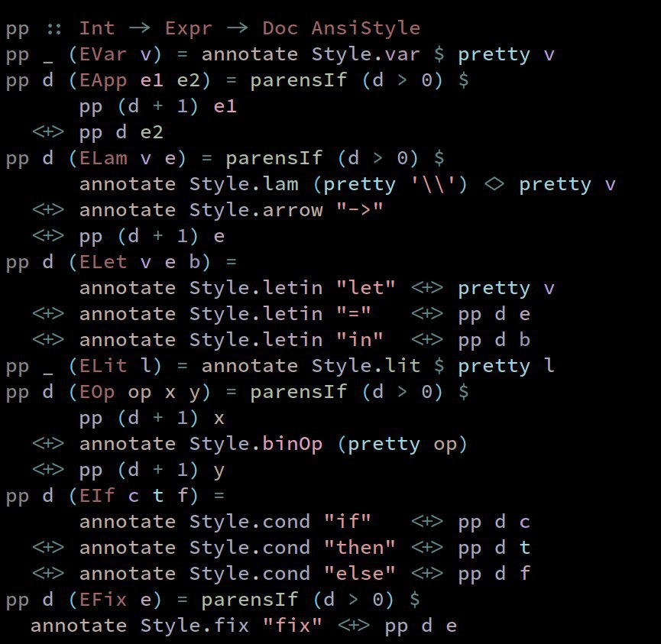Select the "ELit" constructor

click(103, 366)
